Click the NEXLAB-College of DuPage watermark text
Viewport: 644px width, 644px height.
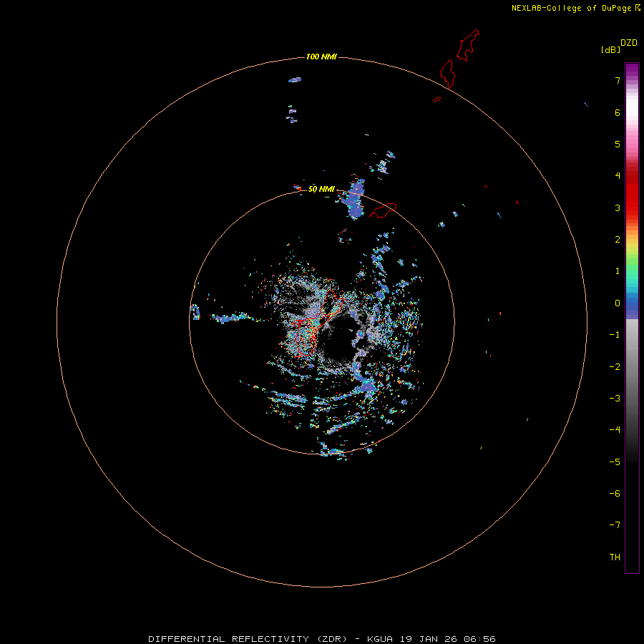pos(571,8)
